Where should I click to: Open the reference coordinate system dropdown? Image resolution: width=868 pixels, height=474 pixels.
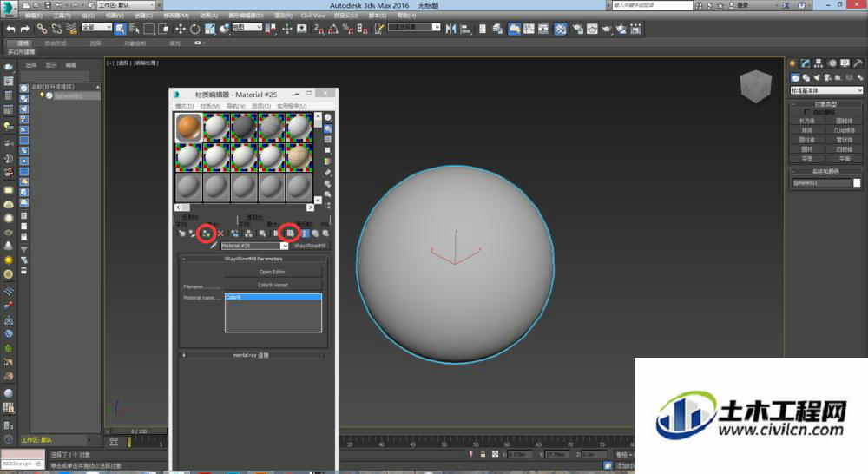[x=247, y=27]
